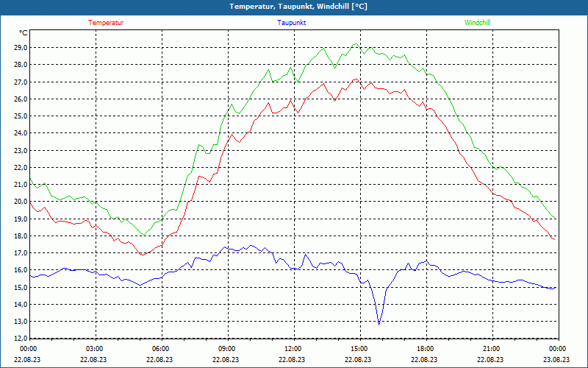Click the red Temperatur legend label

pyautogui.click(x=106, y=23)
